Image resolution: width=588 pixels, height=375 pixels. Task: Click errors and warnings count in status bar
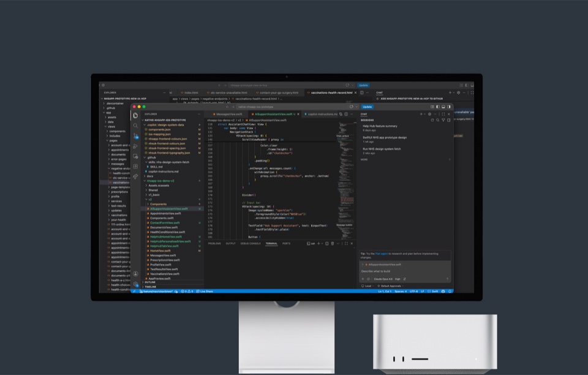(x=187, y=292)
